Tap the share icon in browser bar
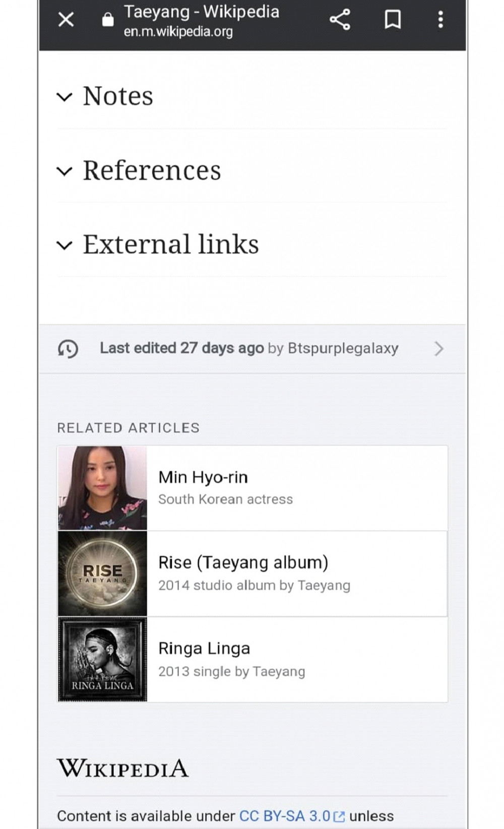Screen dimensions: 504x829 tap(340, 20)
